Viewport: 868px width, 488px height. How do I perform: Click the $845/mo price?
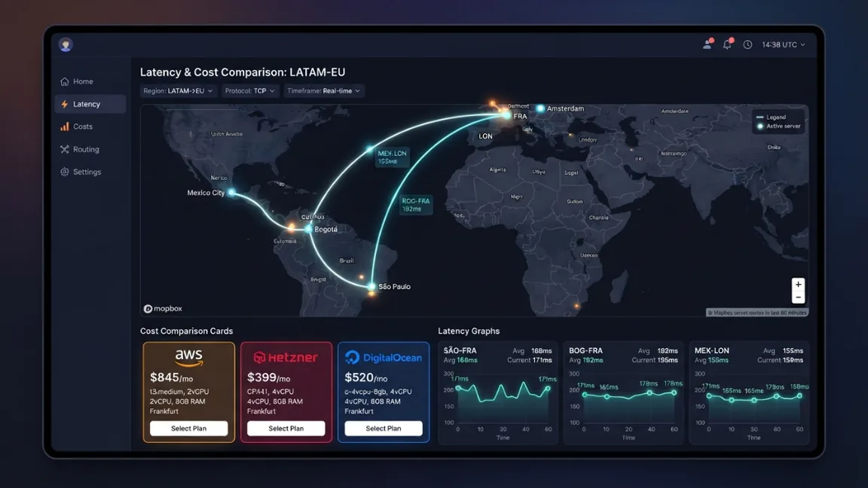pyautogui.click(x=172, y=378)
